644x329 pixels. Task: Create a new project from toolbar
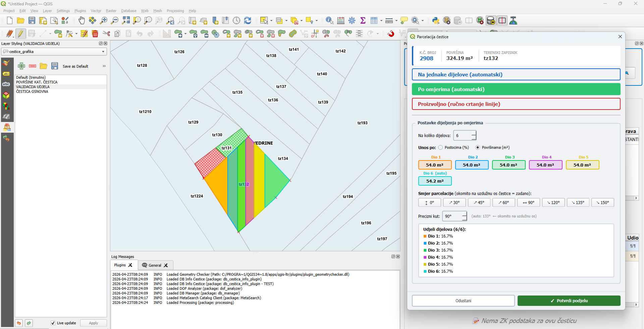pos(10,21)
